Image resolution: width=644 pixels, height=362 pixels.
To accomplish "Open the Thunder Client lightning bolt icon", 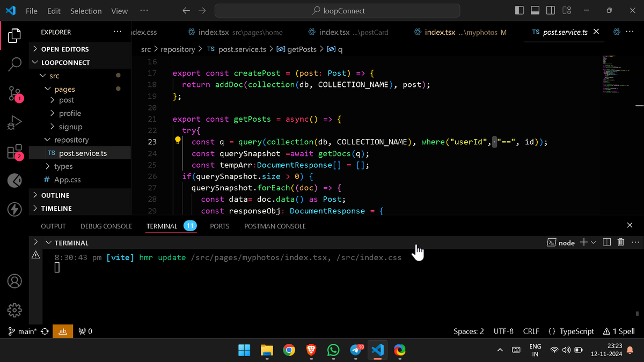I will (x=14, y=209).
